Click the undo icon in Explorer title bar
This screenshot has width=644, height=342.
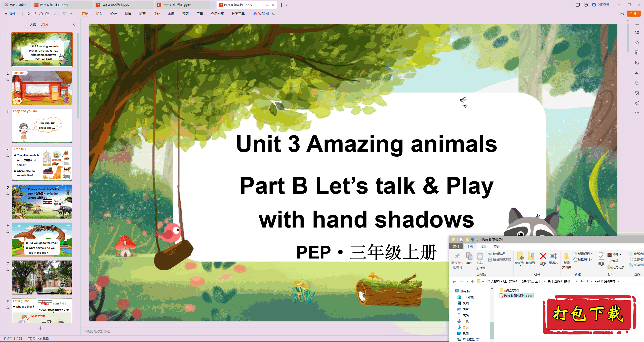point(472,240)
